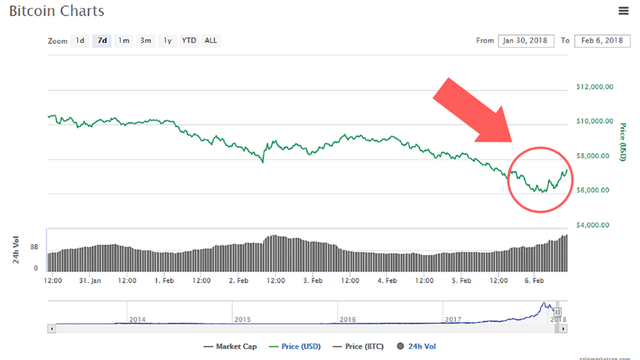Select the 1y zoom range
This screenshot has width=640, height=360.
(167, 40)
